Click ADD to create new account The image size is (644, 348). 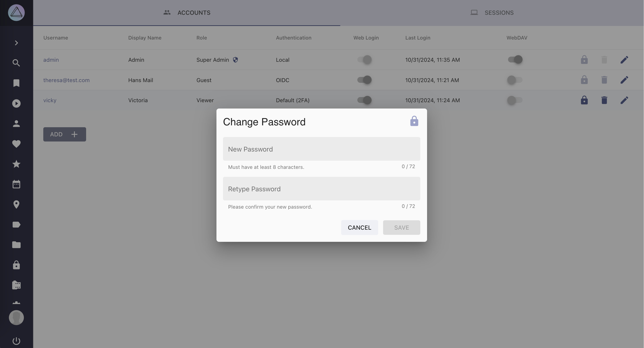click(65, 134)
